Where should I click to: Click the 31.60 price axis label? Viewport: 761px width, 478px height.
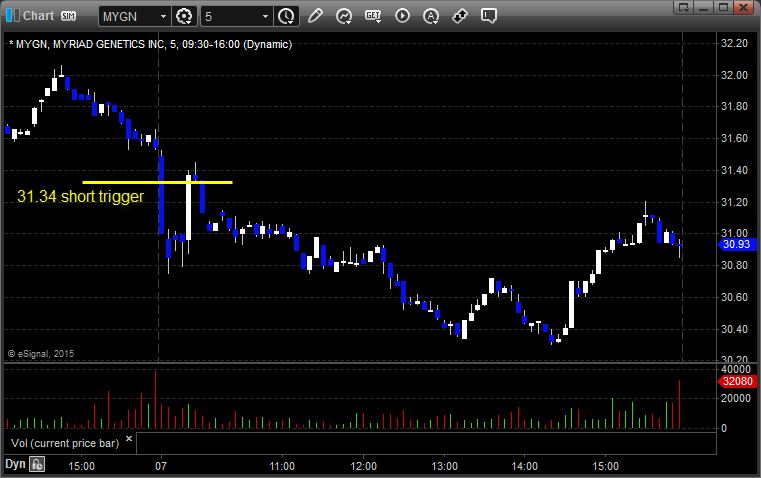(734, 138)
